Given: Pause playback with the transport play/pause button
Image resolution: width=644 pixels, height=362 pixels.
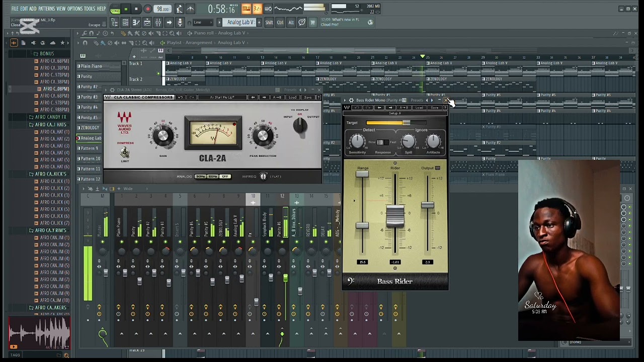Looking at the screenshot, I should coord(126,9).
